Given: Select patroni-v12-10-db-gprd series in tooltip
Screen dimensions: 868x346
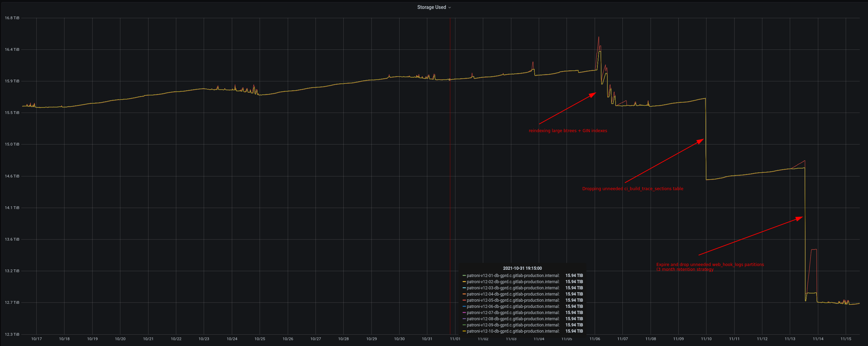Looking at the screenshot, I should point(523,331).
